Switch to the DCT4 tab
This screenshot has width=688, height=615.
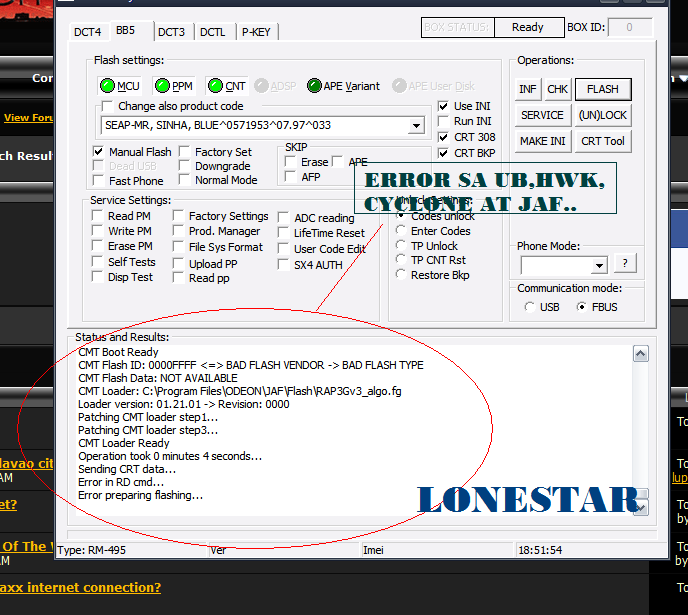88,32
